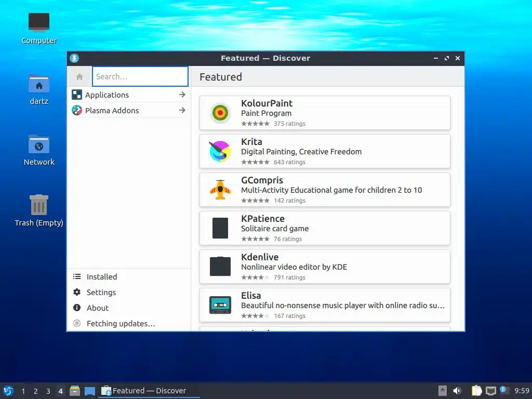
Task: Click the KolourPaint app icon
Action: point(220,113)
